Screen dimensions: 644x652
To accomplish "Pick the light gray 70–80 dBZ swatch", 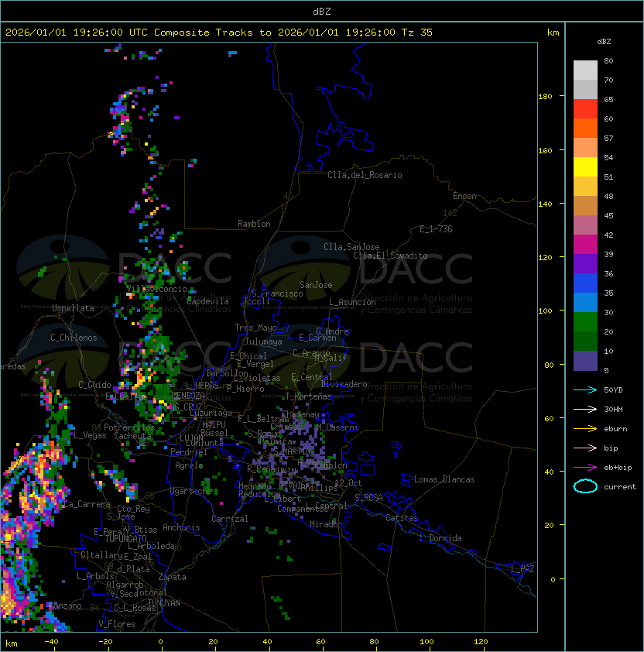I will (585, 70).
